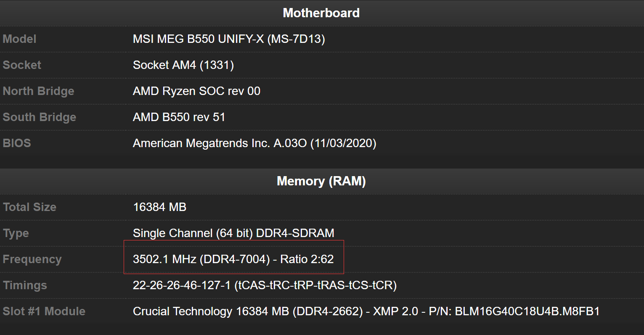Select the Frequency row label
The height and width of the screenshot is (335, 644).
click(32, 259)
